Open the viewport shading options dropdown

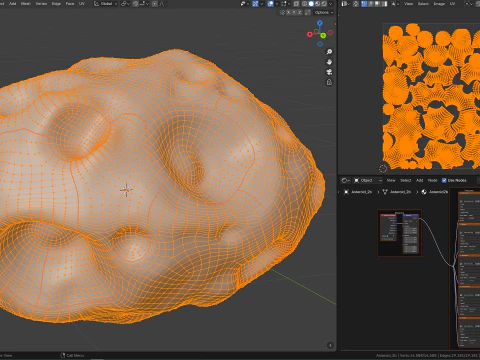pyautogui.click(x=331, y=4)
